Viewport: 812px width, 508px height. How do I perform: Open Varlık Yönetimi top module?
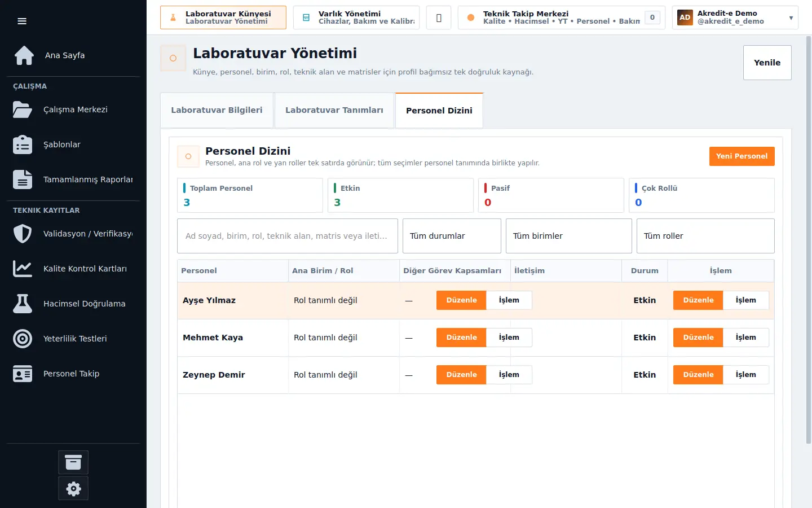click(x=356, y=17)
